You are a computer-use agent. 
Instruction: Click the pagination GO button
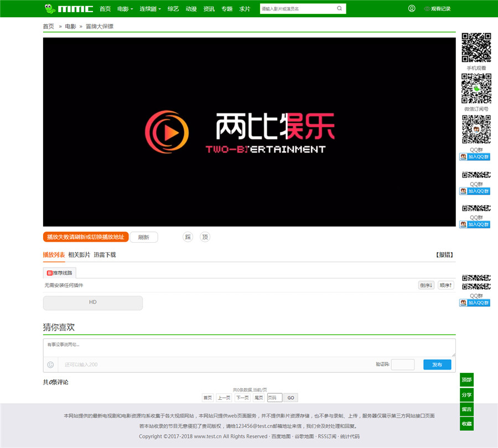tap(290, 398)
